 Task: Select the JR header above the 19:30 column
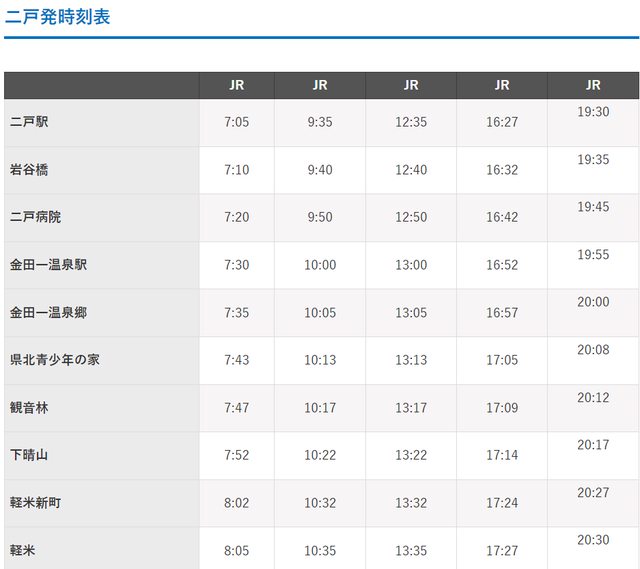tap(593, 85)
